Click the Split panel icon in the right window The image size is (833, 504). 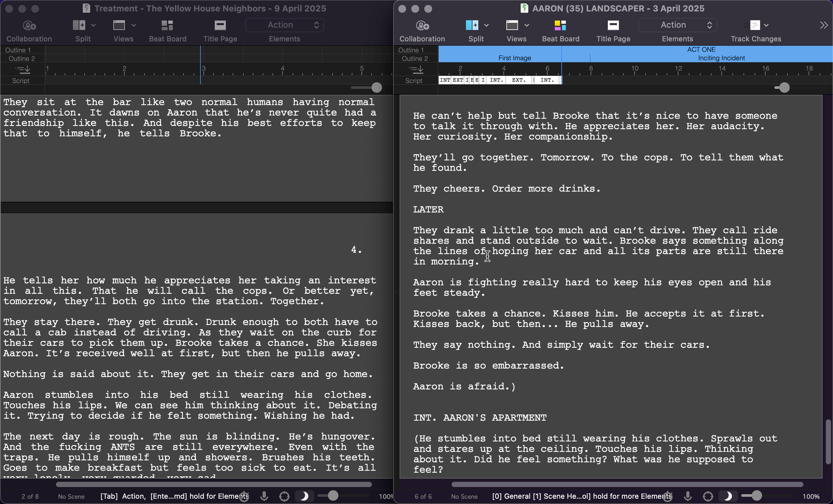pos(472,25)
